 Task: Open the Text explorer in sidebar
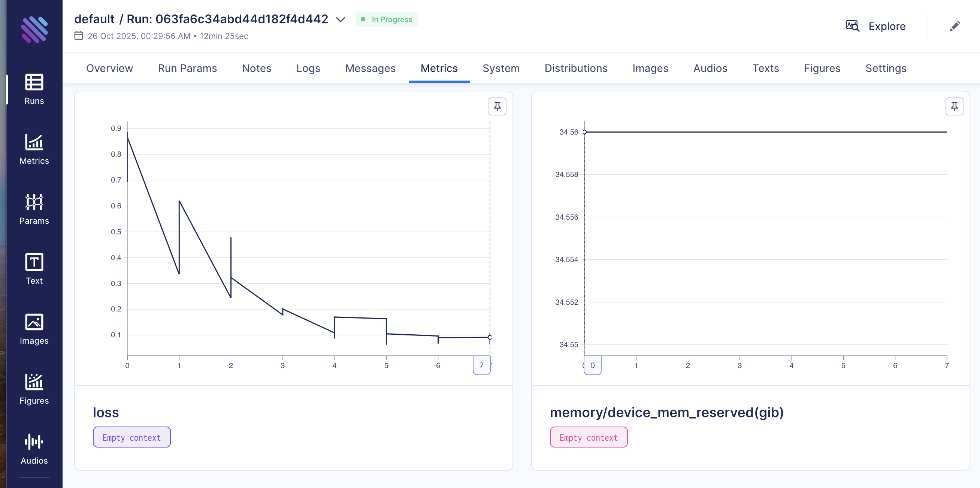34,269
